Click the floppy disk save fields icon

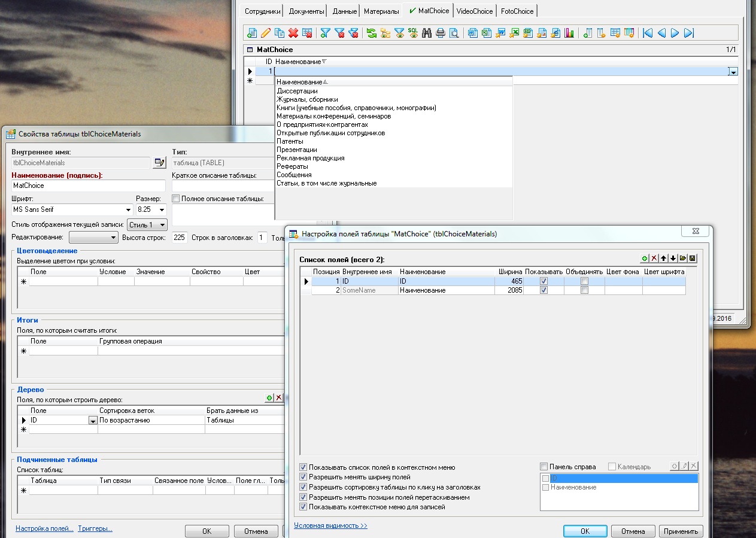pos(693,259)
